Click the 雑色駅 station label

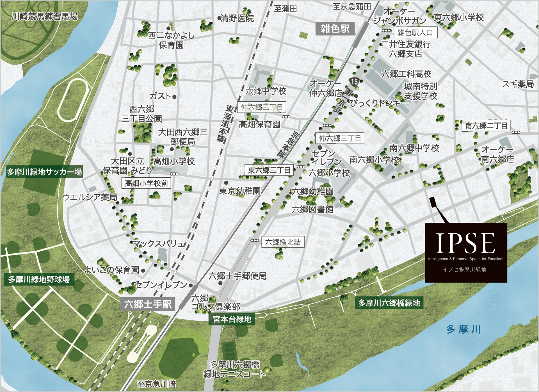(x=335, y=29)
